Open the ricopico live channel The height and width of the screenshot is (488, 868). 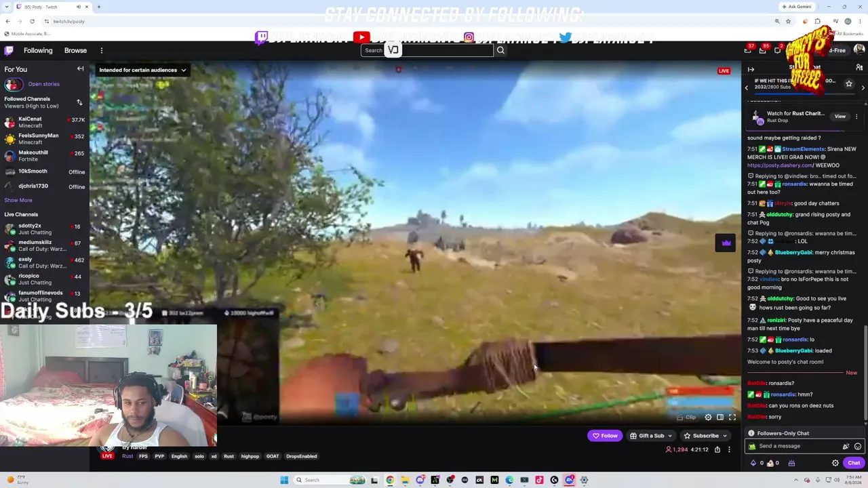click(45, 279)
